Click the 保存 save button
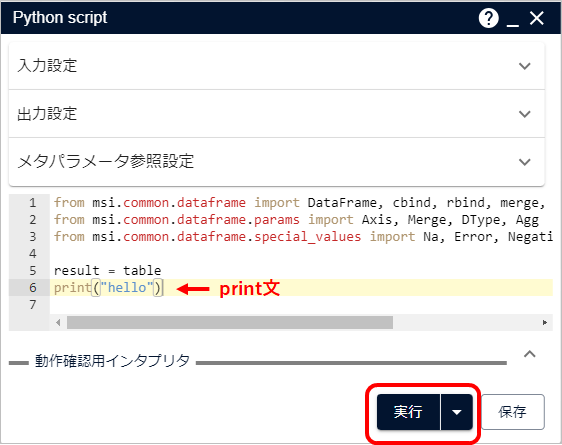Viewport: 562px width, 445px height. pyautogui.click(x=513, y=412)
